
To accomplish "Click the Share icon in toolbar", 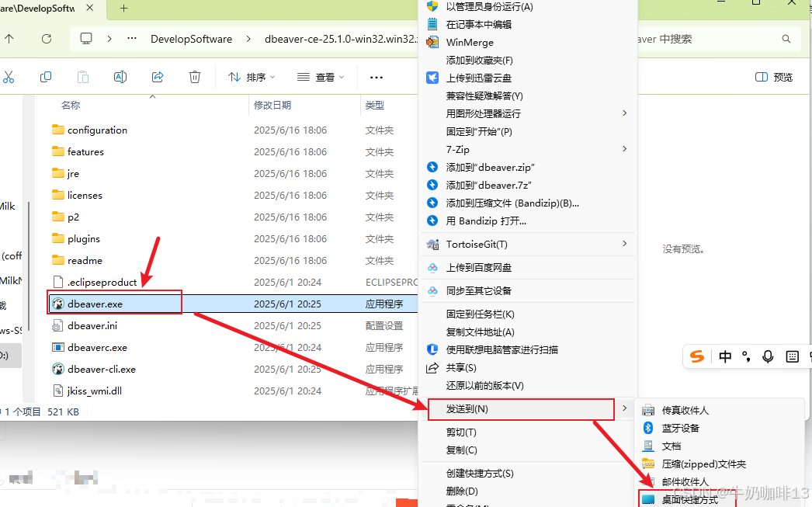I will click(x=158, y=77).
